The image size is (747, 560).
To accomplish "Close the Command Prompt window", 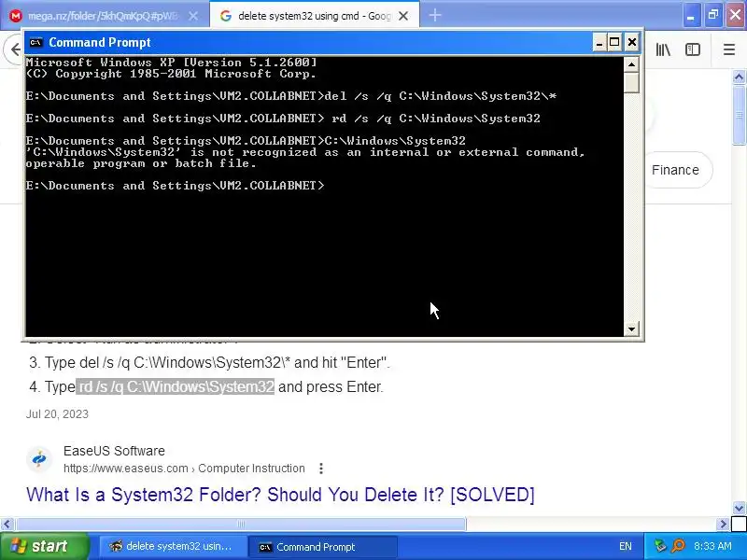I will click(x=632, y=42).
